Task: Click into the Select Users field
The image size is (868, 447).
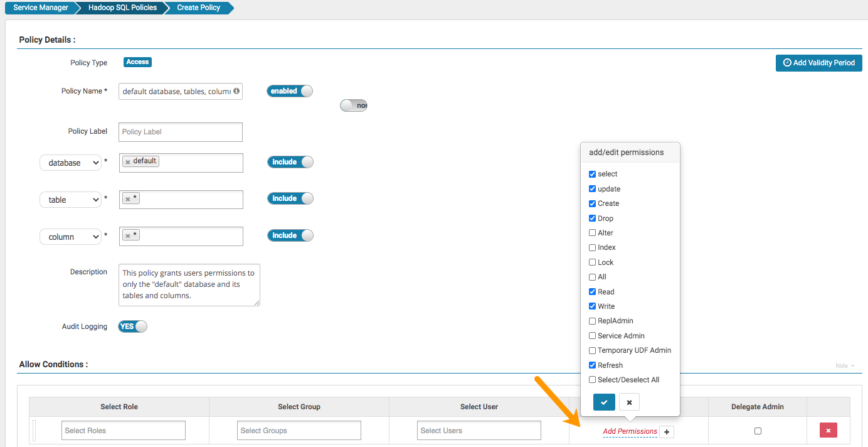Action: coord(479,431)
